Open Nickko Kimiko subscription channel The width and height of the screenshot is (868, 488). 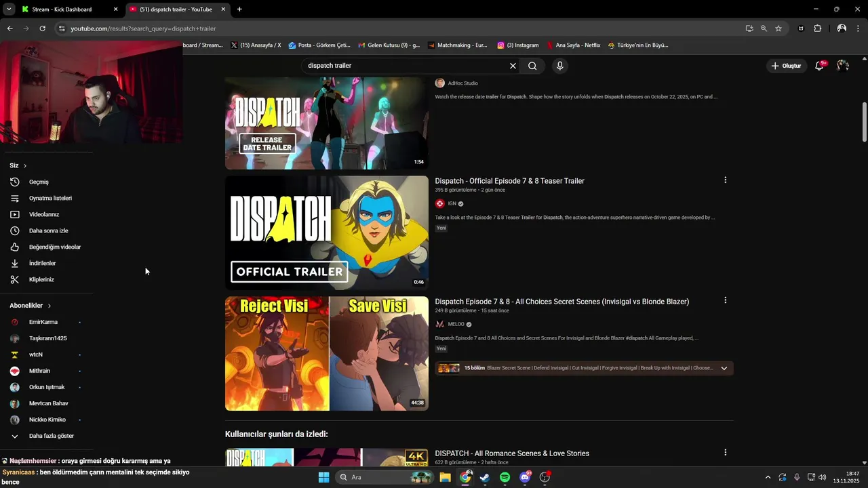[47, 420]
